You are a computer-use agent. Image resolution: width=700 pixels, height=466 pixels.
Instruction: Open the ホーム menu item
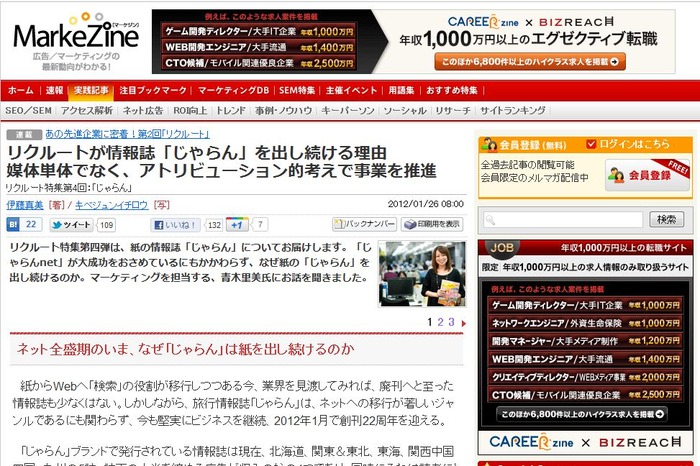click(21, 90)
